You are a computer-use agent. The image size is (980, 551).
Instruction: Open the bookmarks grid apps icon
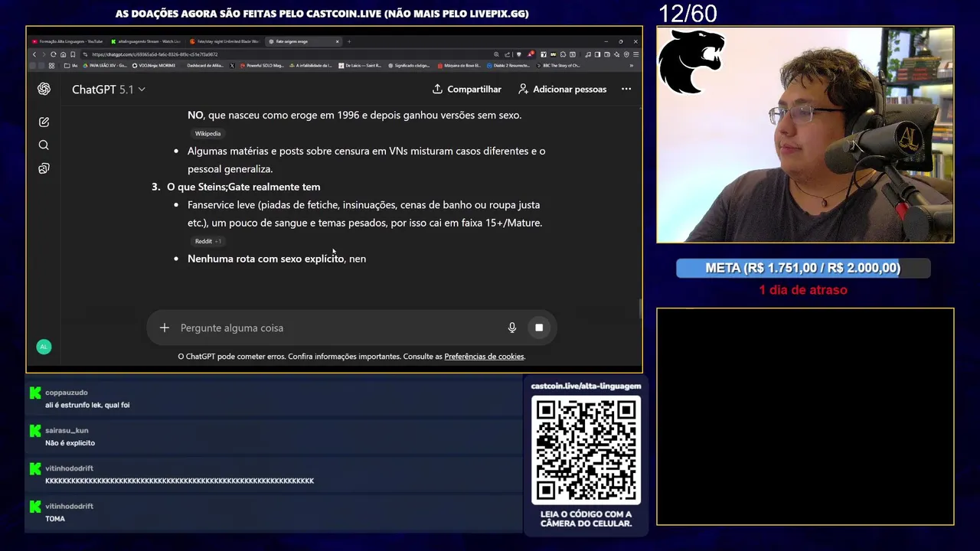click(51, 66)
